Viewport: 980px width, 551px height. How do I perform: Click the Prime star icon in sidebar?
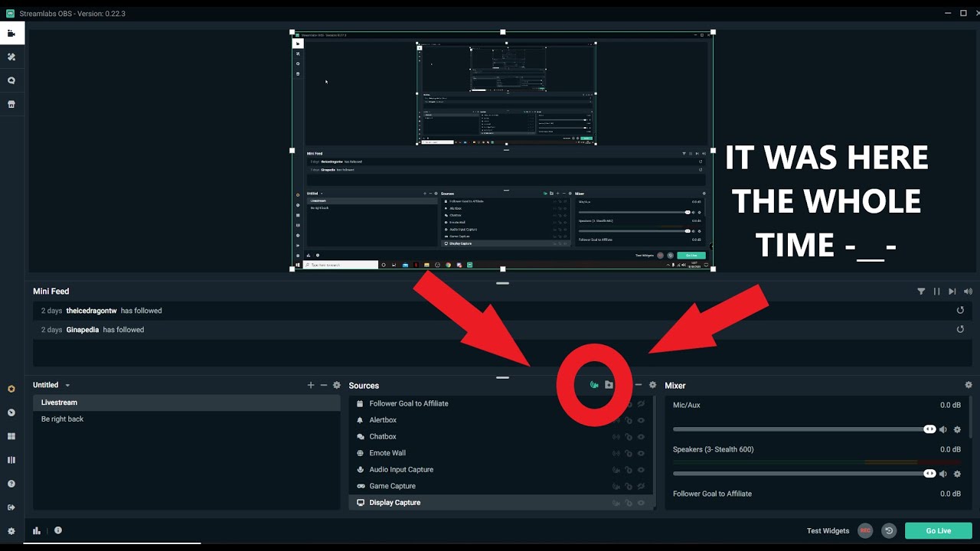(11, 389)
